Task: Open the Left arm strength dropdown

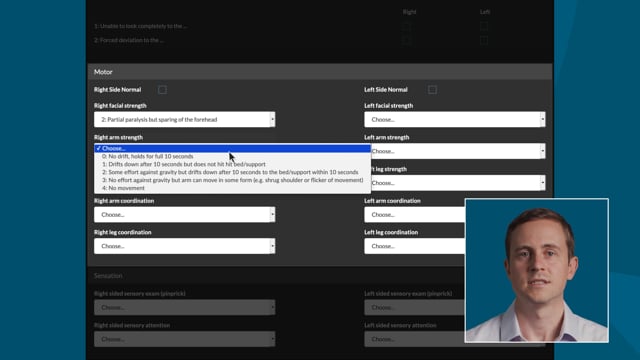Action: tap(458, 151)
